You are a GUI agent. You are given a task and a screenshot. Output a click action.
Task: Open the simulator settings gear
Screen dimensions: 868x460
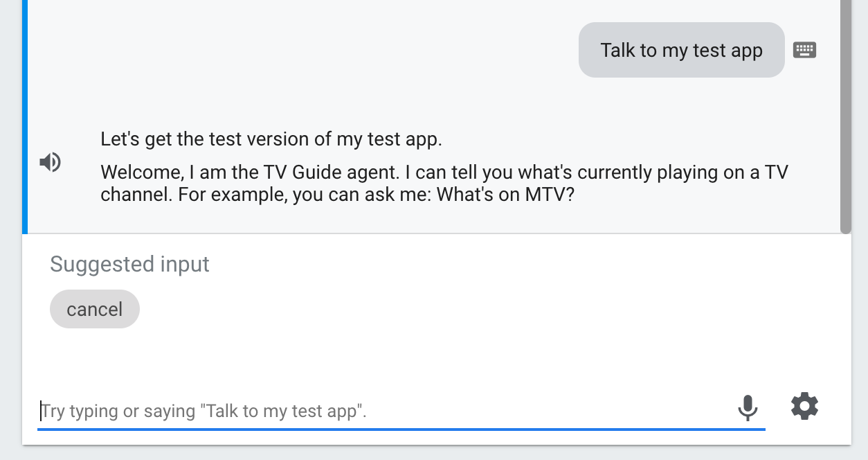804,406
